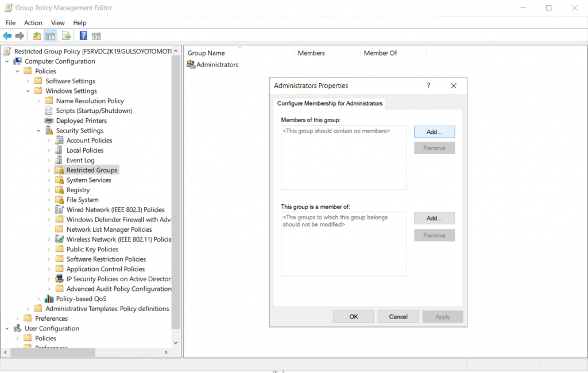Image resolution: width=588 pixels, height=373 pixels.
Task: Click the Up one level folder icon
Action: 37,36
